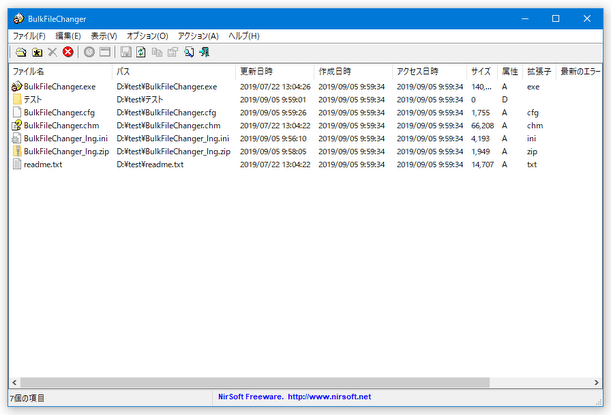
Task: Select the BulkFileChanger.cfg file name
Action: pos(59,113)
